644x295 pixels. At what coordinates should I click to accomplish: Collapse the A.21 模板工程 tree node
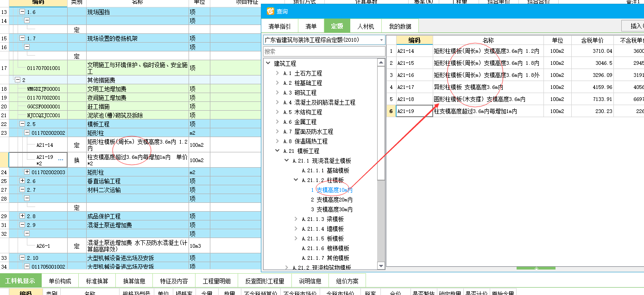[277, 151]
